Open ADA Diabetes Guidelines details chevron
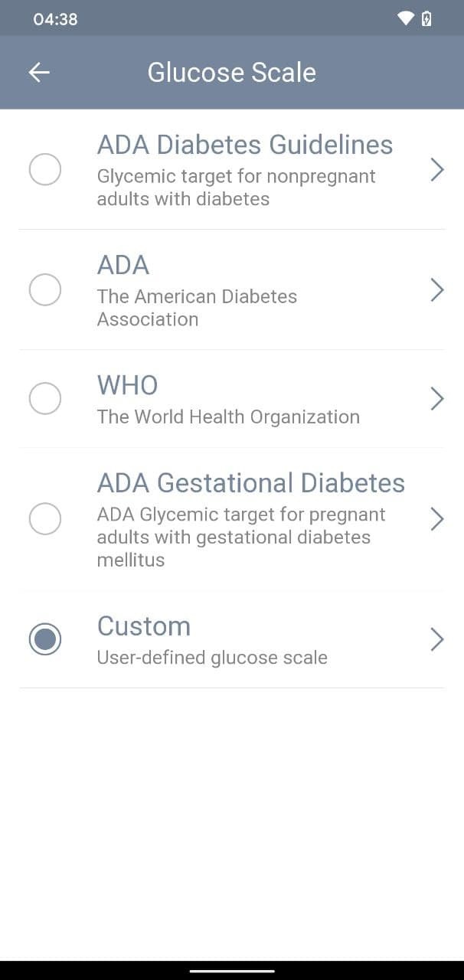This screenshot has height=980, width=464. click(x=437, y=169)
